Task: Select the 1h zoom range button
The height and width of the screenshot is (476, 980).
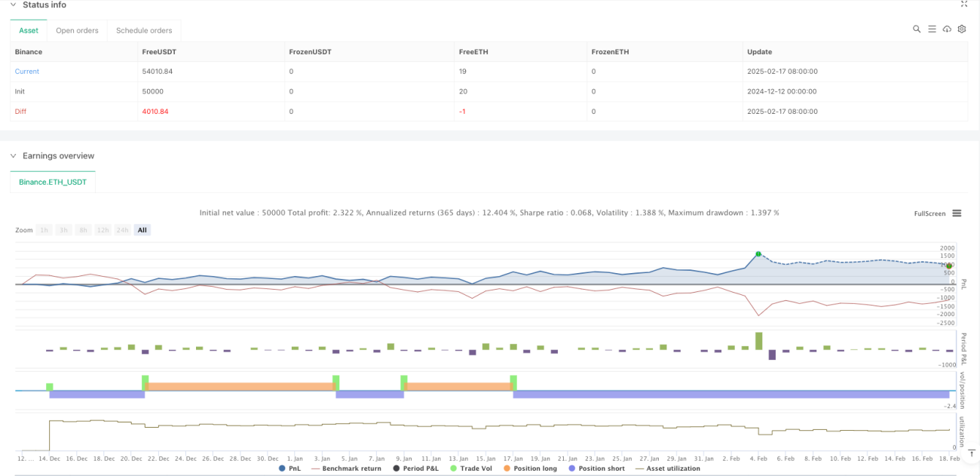Action: click(44, 230)
